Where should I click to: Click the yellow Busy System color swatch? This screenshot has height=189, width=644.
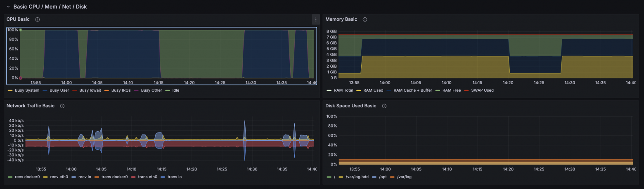[x=10, y=90]
